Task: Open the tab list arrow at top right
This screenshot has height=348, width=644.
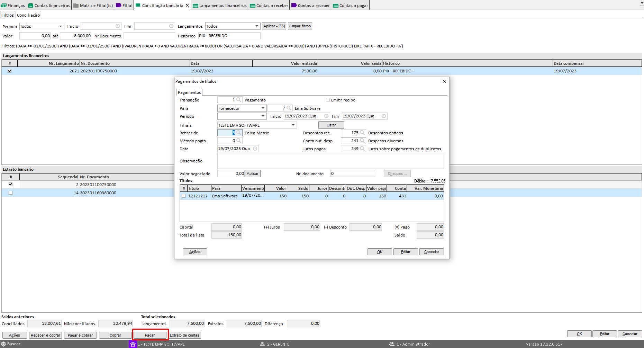Action: click(642, 3)
